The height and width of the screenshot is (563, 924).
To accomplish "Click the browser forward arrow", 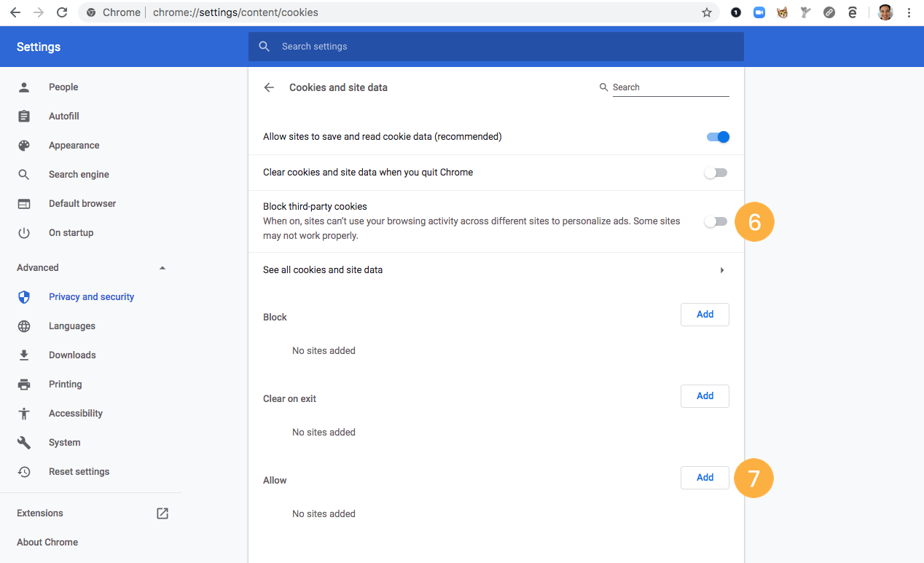I will coord(39,12).
